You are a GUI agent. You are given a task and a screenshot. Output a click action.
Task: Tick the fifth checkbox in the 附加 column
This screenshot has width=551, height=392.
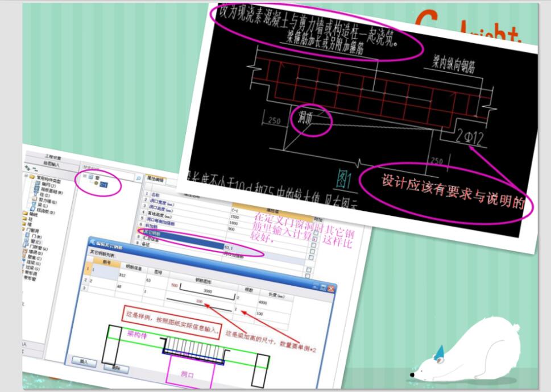pyautogui.click(x=311, y=257)
